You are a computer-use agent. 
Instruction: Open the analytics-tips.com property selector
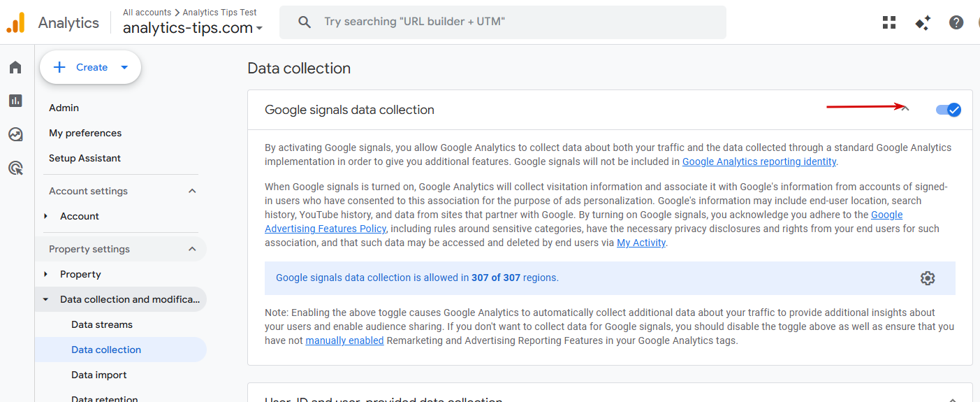click(x=193, y=28)
